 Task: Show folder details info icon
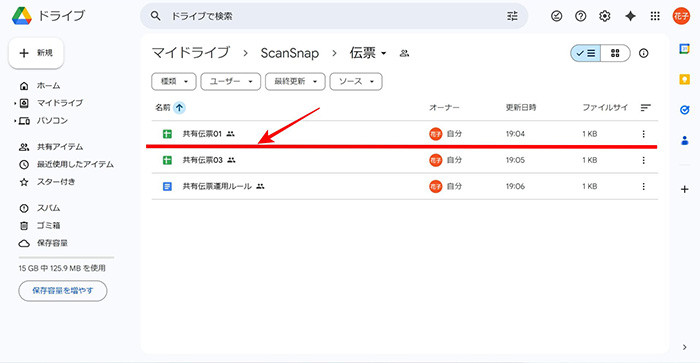[643, 53]
